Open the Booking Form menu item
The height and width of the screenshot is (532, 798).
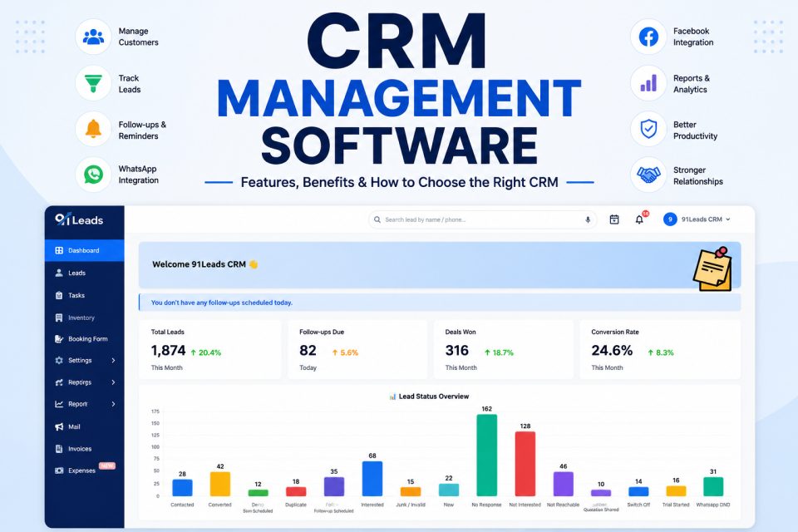(x=85, y=338)
